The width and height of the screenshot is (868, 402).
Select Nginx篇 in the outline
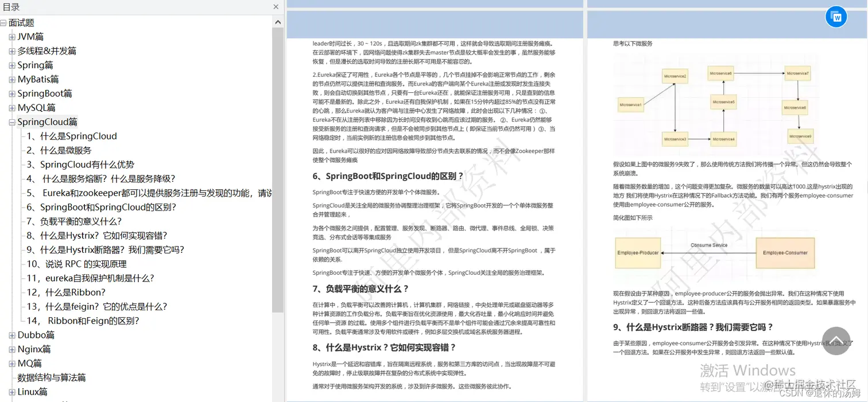(x=34, y=349)
